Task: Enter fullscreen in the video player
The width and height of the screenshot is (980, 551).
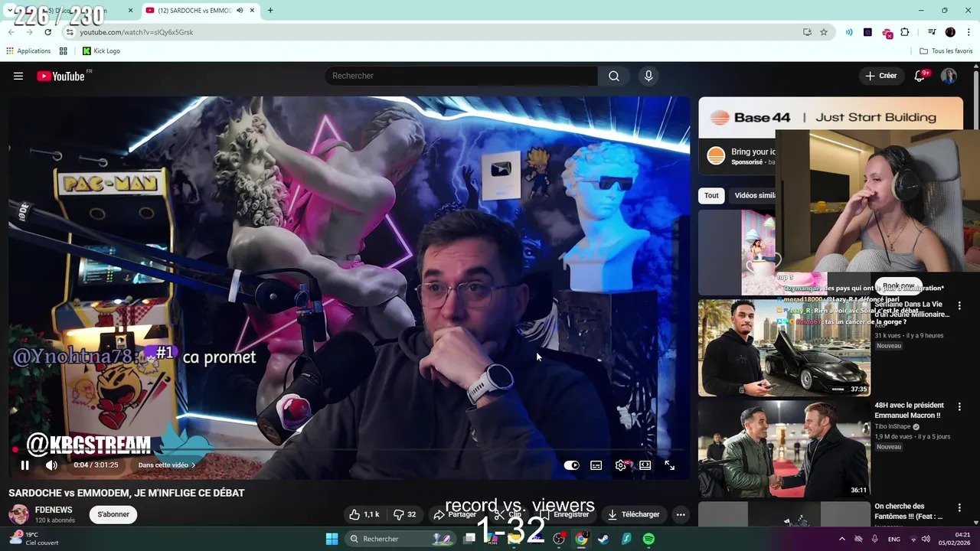Action: pos(670,465)
